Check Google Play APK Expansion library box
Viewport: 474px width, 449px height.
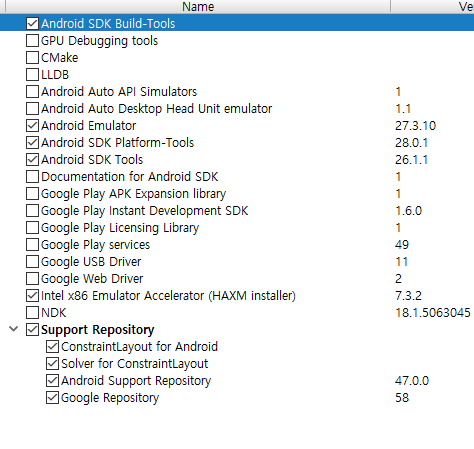[x=32, y=194]
